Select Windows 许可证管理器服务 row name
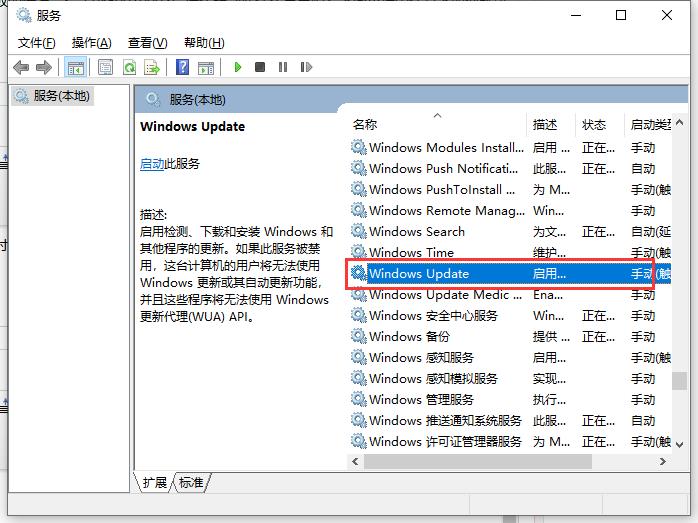 445,442
